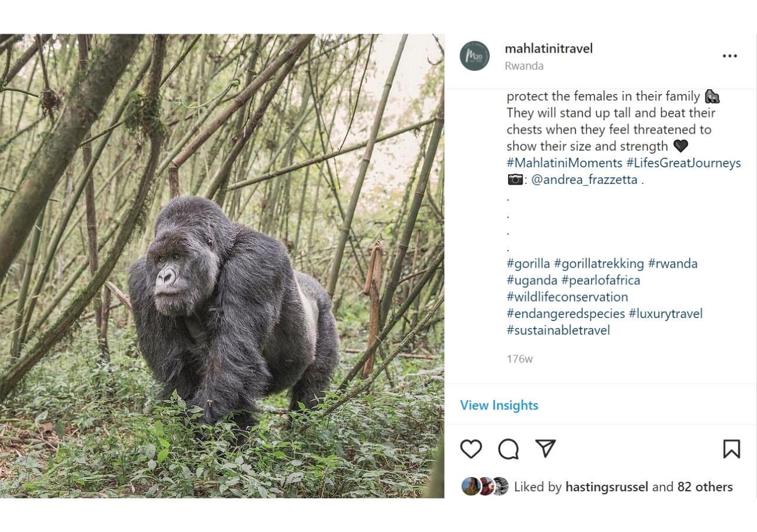The height and width of the screenshot is (532, 757).
Task: Like the post with the heart icon
Action: 471,449
